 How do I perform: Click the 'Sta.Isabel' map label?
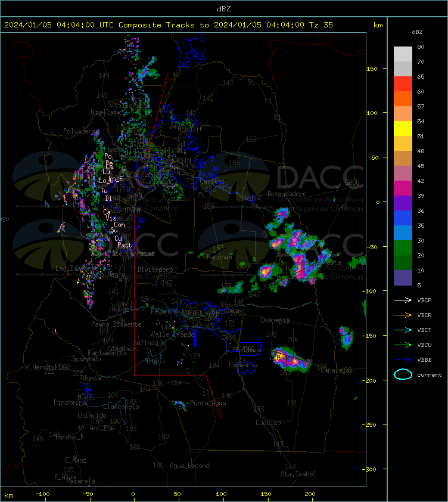pos(298,474)
